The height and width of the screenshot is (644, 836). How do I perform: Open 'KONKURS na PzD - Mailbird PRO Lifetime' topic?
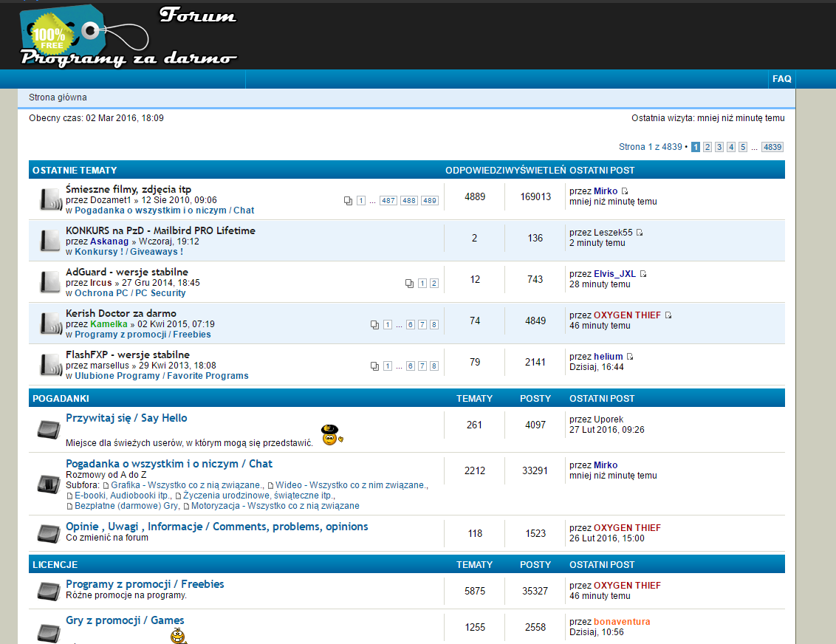pos(160,230)
